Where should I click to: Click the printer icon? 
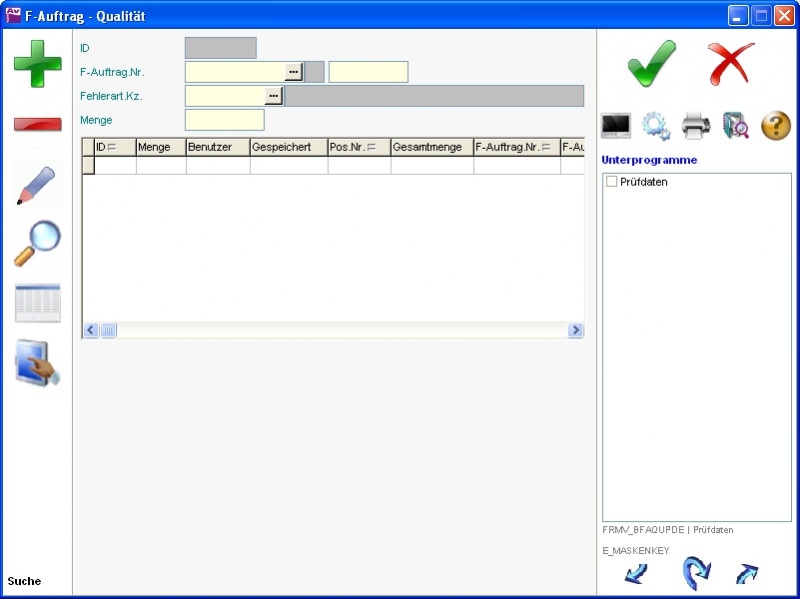(x=696, y=126)
